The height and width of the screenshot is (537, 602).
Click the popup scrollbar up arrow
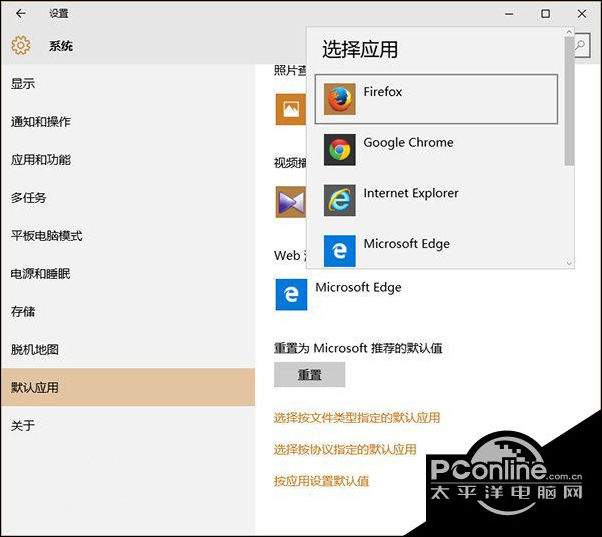point(569,32)
